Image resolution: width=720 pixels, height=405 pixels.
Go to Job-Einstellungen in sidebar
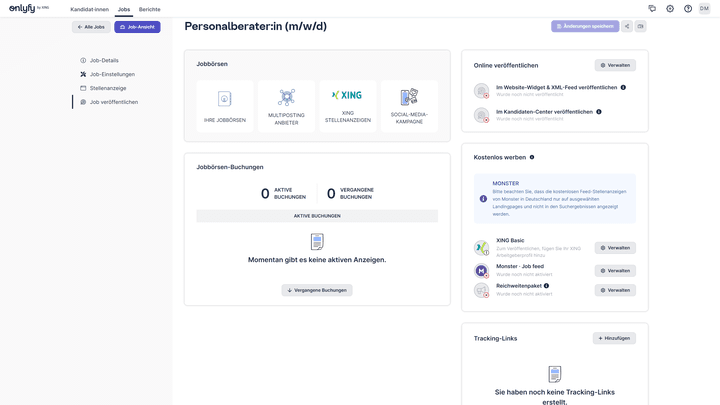click(x=112, y=74)
